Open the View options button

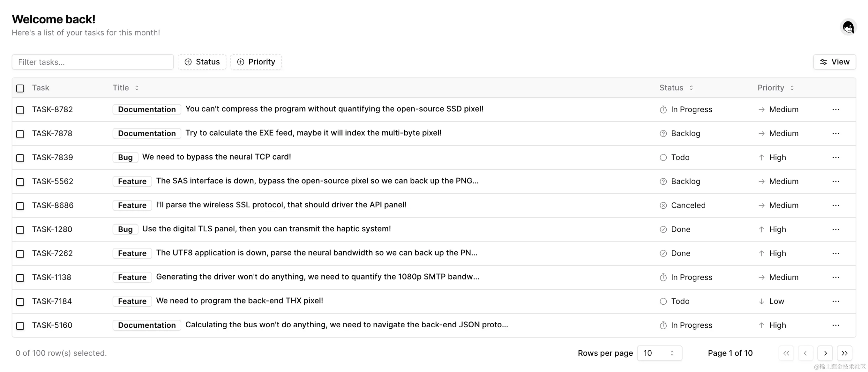pyautogui.click(x=834, y=62)
